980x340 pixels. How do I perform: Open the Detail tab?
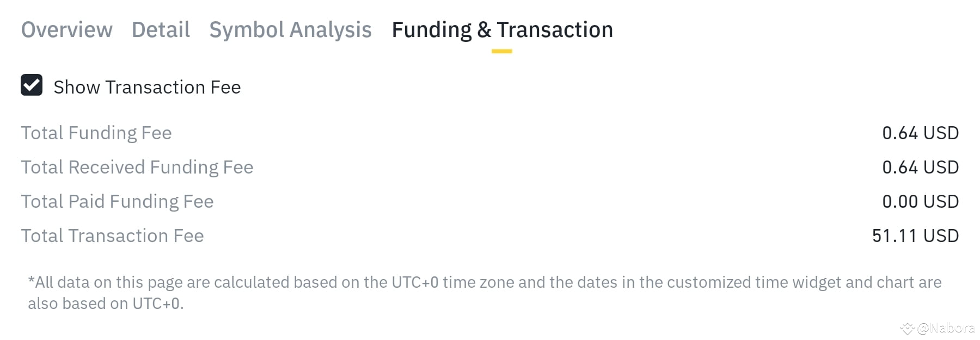160,30
